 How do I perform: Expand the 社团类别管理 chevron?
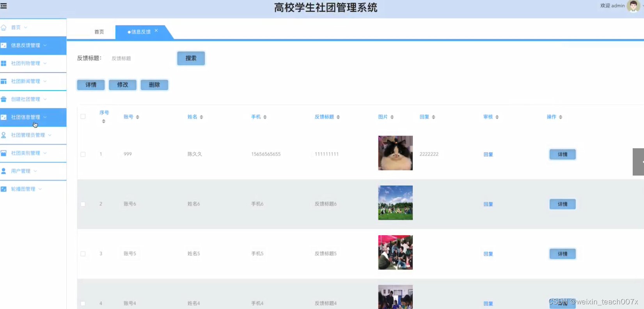45,153
